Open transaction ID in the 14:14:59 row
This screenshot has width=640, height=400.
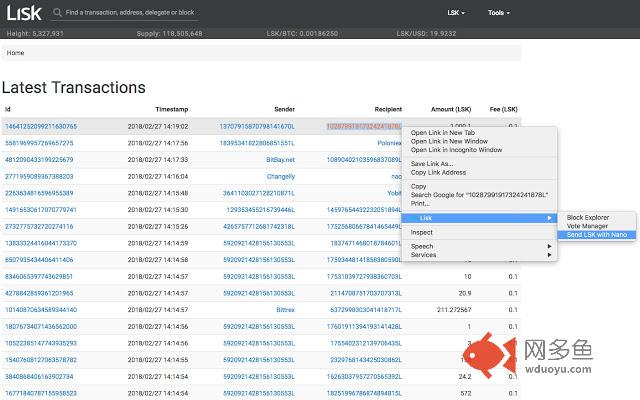(41, 243)
